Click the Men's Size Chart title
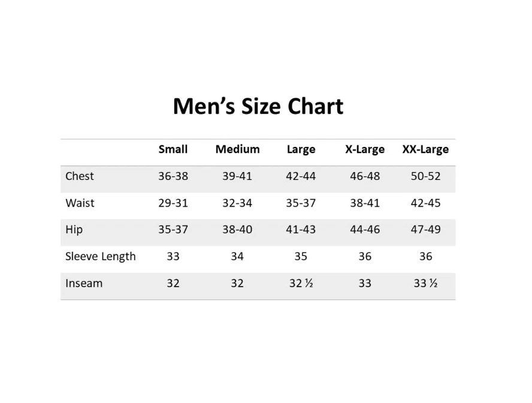Image resolution: width=532 pixels, height=403 pixels. 258,106
